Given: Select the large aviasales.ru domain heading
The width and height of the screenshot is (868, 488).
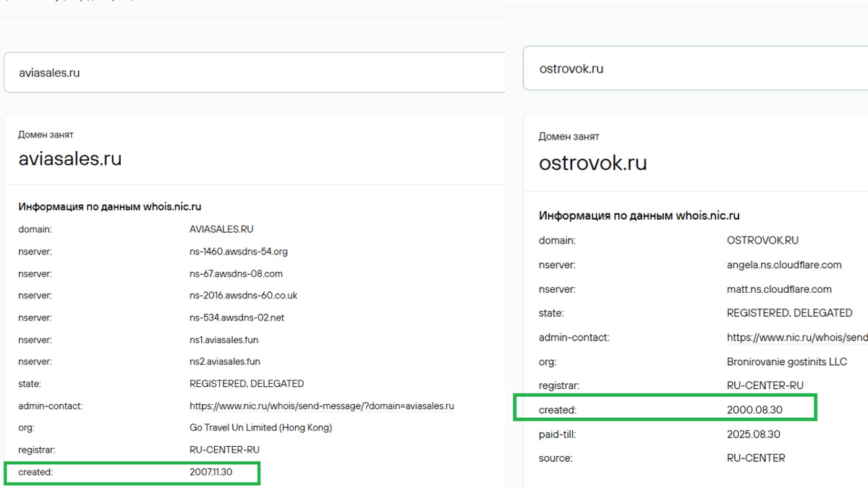Looking at the screenshot, I should coord(70,158).
